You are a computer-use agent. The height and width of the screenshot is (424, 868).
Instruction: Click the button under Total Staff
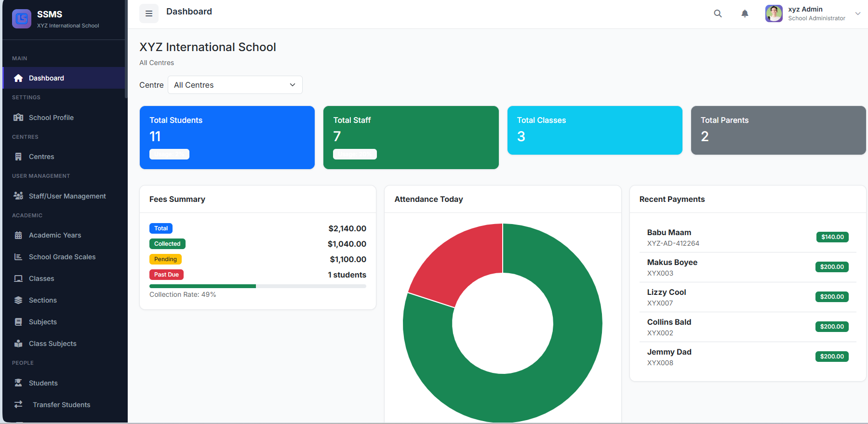(355, 154)
